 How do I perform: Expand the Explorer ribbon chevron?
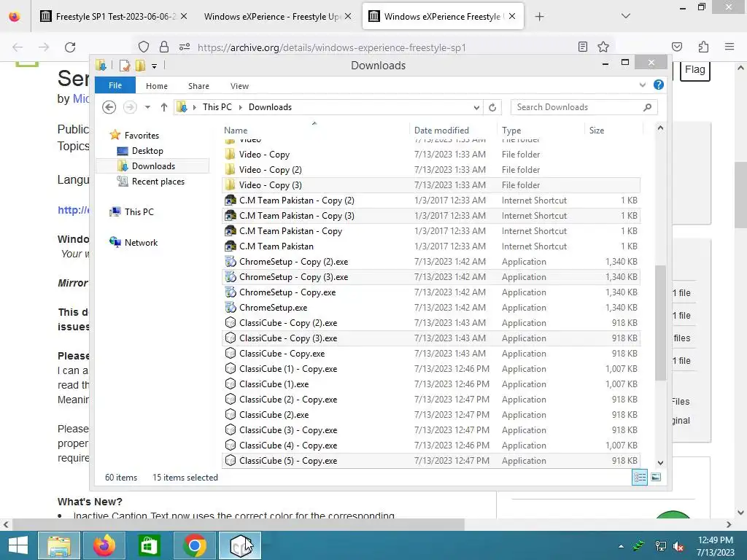tap(642, 85)
